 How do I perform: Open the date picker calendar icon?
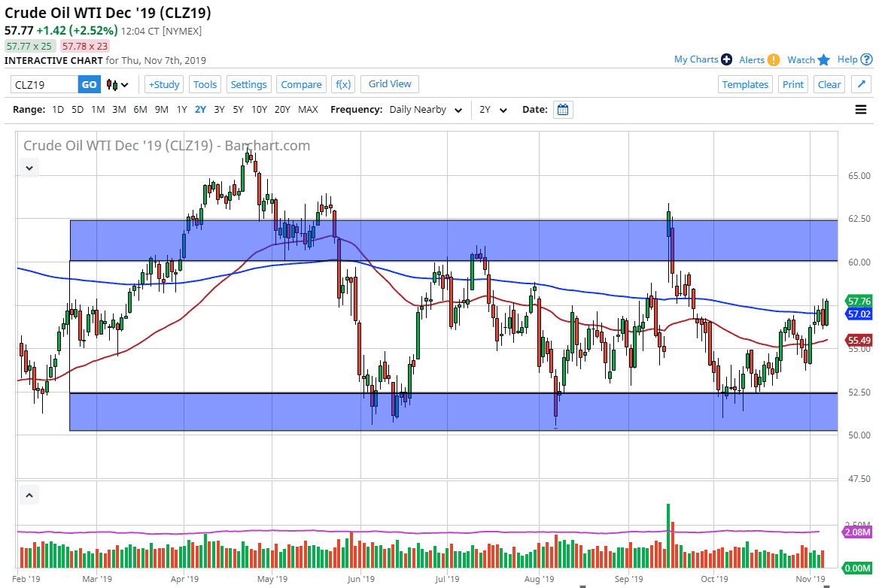(563, 109)
